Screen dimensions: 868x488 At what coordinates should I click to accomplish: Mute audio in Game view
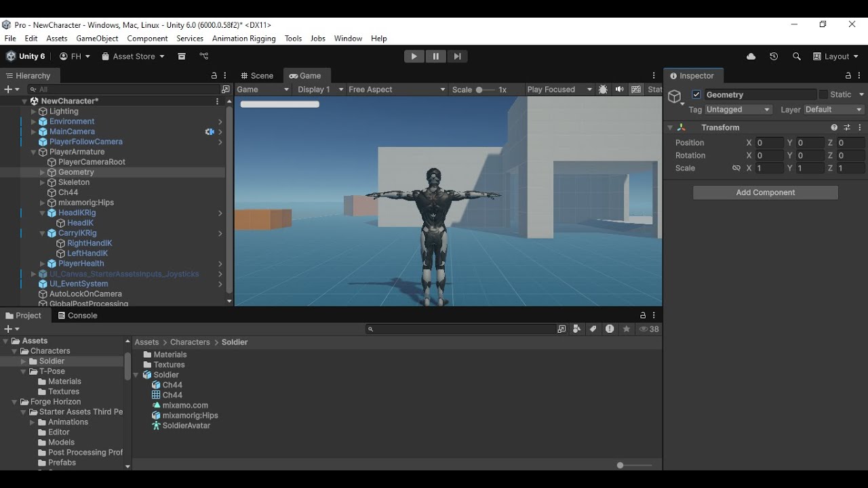tap(619, 89)
